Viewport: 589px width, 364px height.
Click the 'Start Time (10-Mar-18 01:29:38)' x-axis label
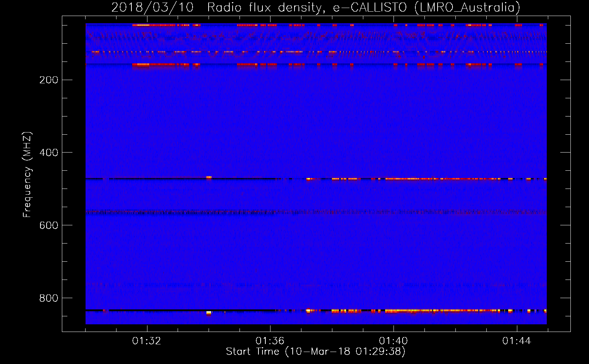316,352
